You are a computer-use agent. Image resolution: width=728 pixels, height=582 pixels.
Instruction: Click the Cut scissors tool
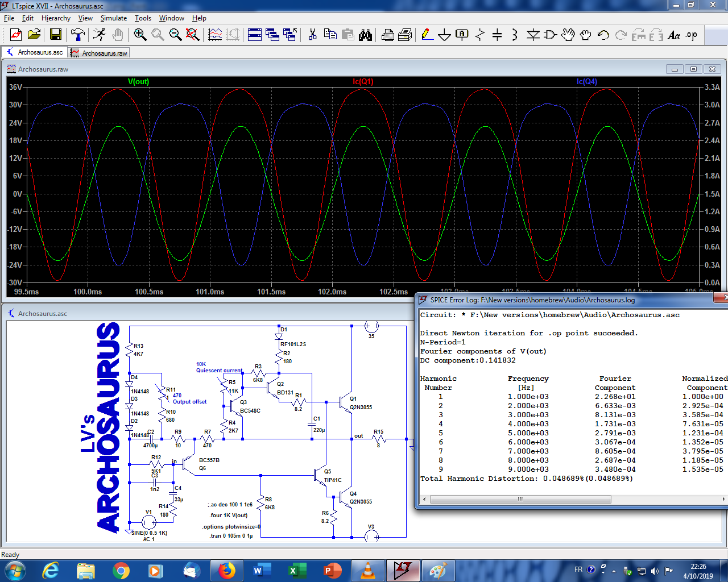pos(312,35)
